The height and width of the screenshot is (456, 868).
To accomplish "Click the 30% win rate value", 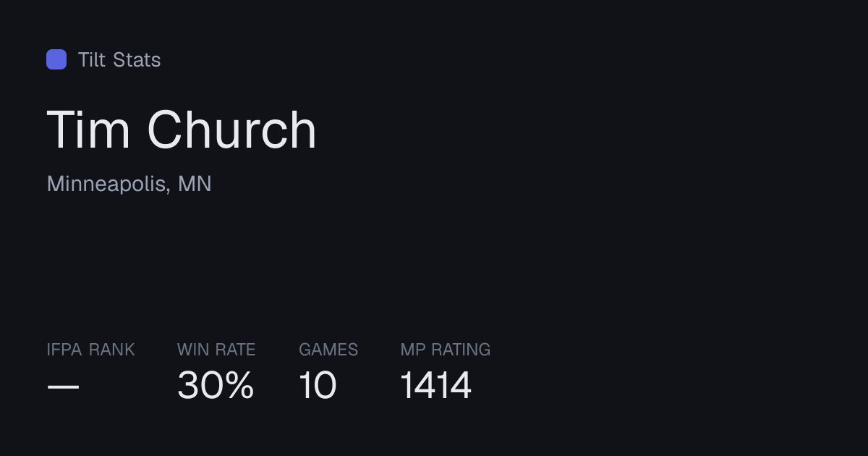I will point(216,385).
